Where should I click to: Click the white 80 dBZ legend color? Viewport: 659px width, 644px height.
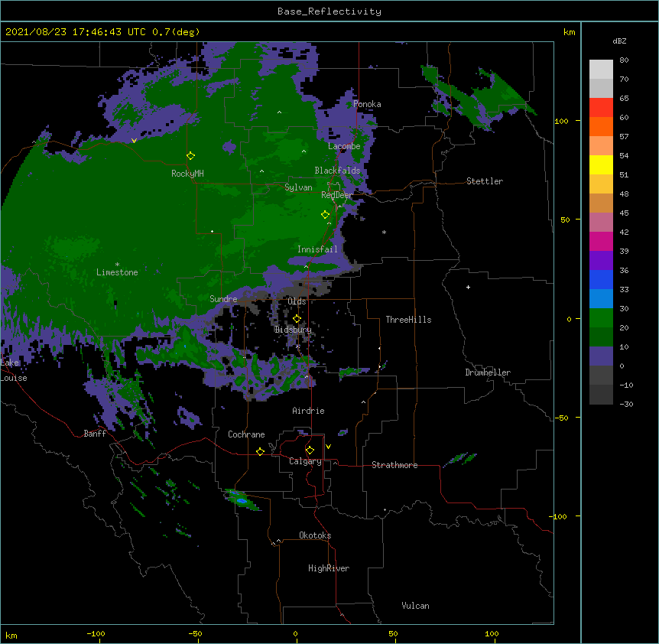pyautogui.click(x=601, y=70)
